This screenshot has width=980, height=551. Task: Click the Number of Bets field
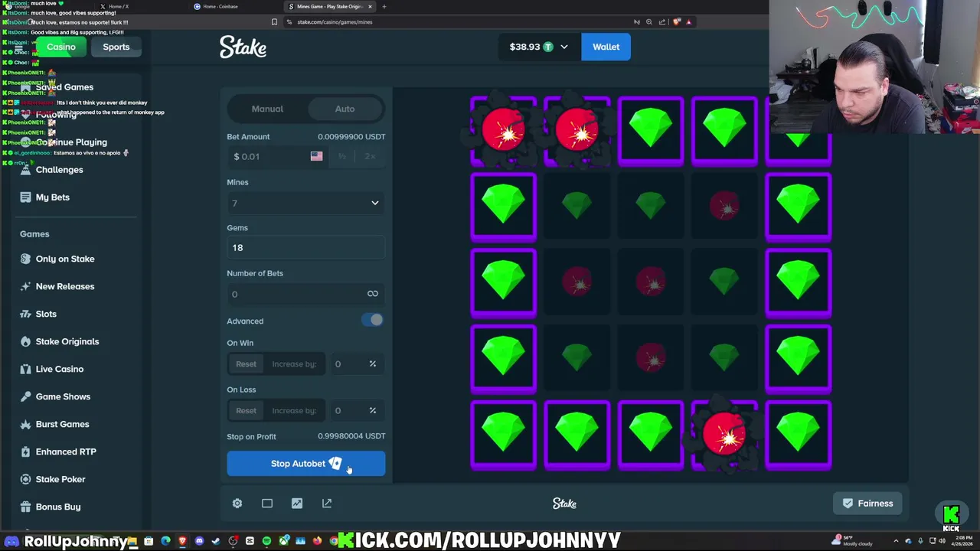pyautogui.click(x=305, y=294)
